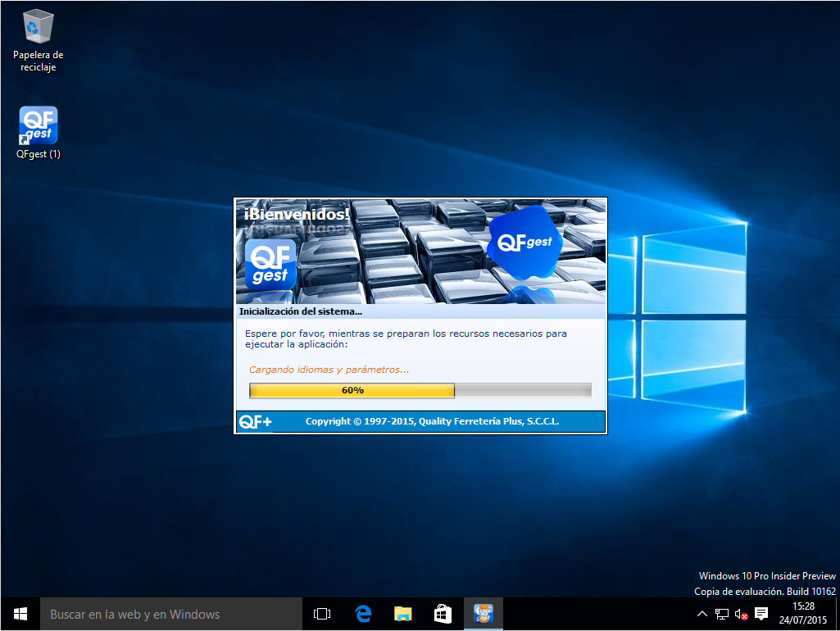Select the Papelera de reciclaje desktop icon
The width and height of the screenshot is (840, 631).
(x=38, y=42)
